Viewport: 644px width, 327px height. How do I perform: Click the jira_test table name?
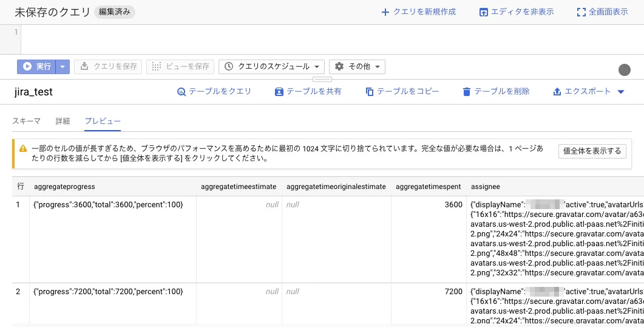pyautogui.click(x=33, y=92)
